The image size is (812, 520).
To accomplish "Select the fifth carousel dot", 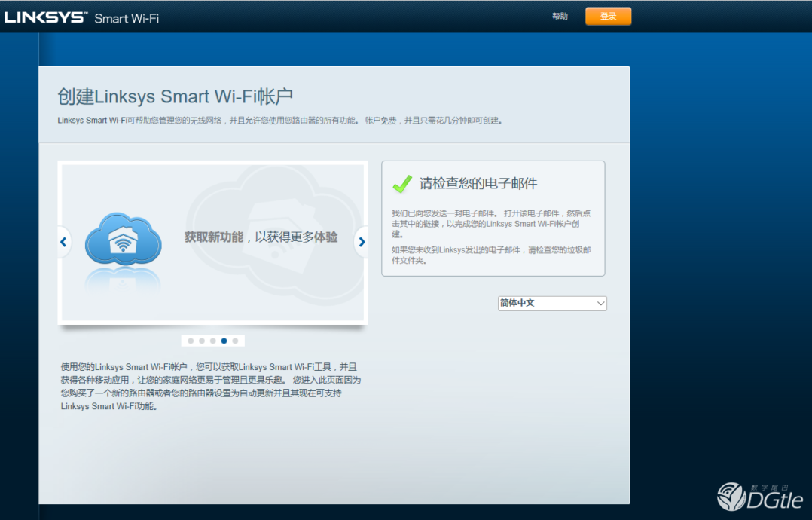I will tap(235, 341).
